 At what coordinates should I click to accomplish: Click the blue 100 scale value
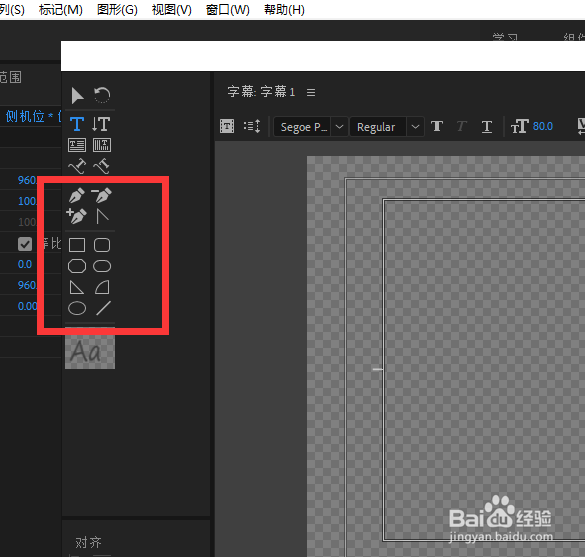click(27, 201)
